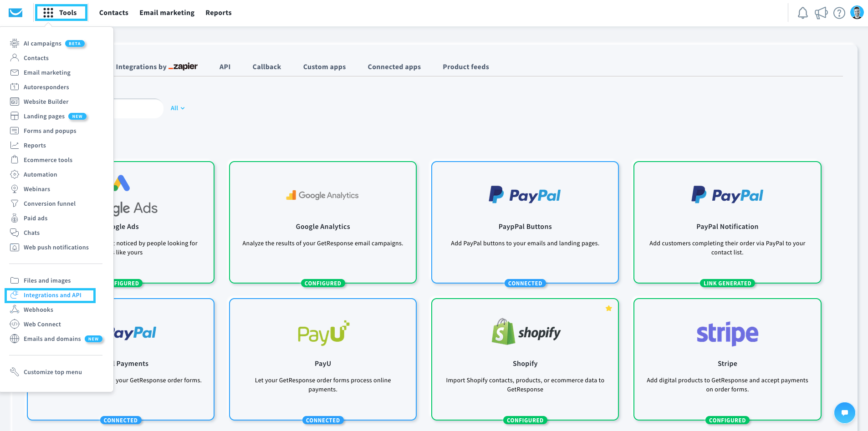Click the LINK GENERATED badge
Screen dimensions: 868x431
[x=727, y=283]
